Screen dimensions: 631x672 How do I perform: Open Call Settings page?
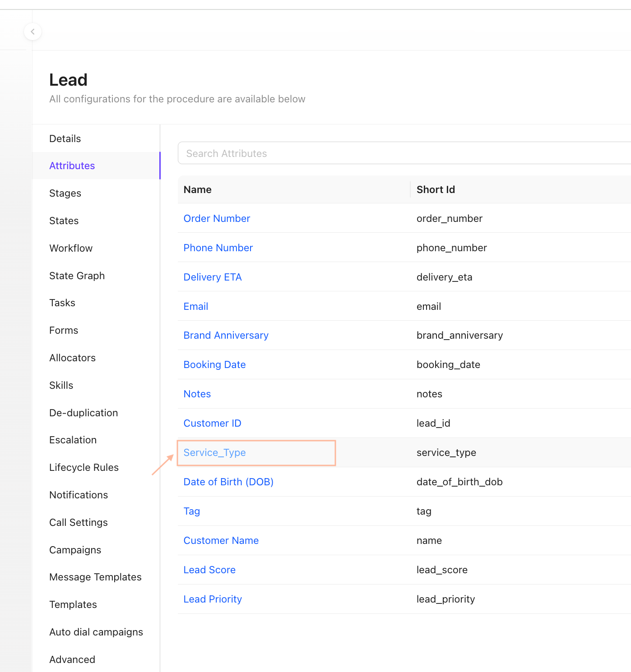point(79,522)
